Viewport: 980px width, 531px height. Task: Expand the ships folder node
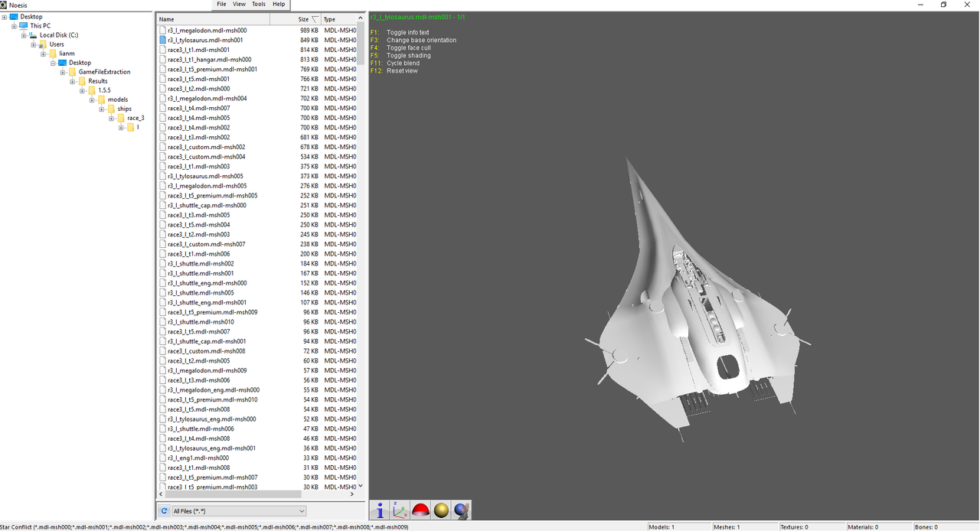point(102,109)
